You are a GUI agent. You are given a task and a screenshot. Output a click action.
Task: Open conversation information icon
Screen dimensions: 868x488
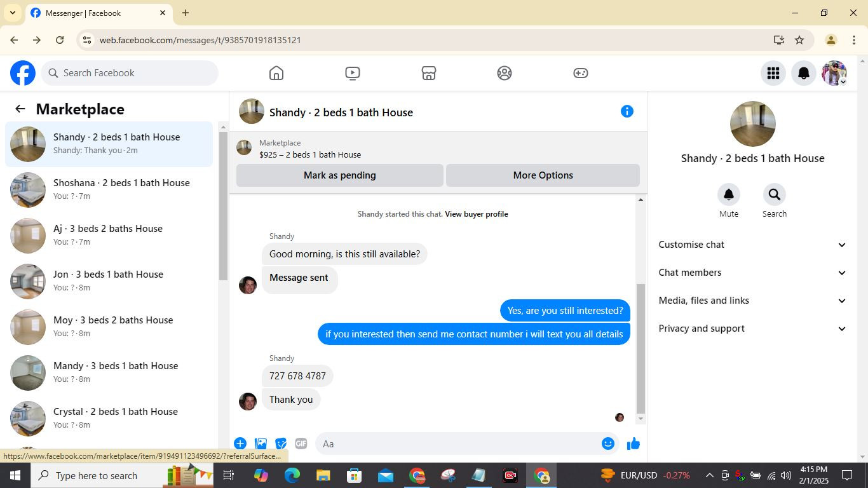click(627, 111)
